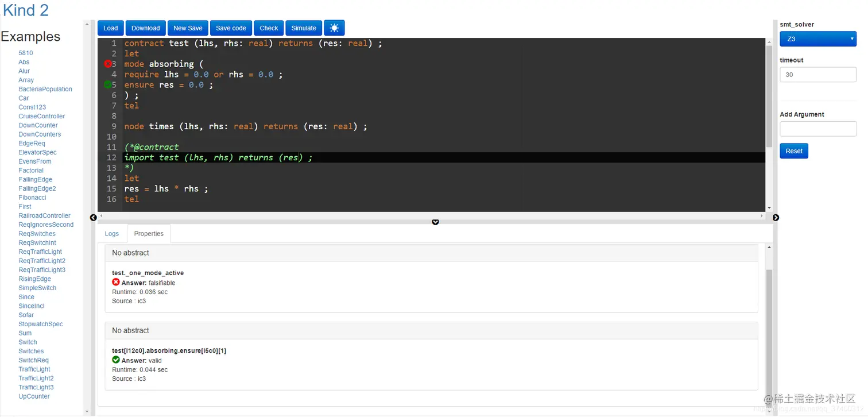Image resolution: width=868 pixels, height=417 pixels.
Task: Open the ReqSwitchInt example
Action: (x=37, y=243)
